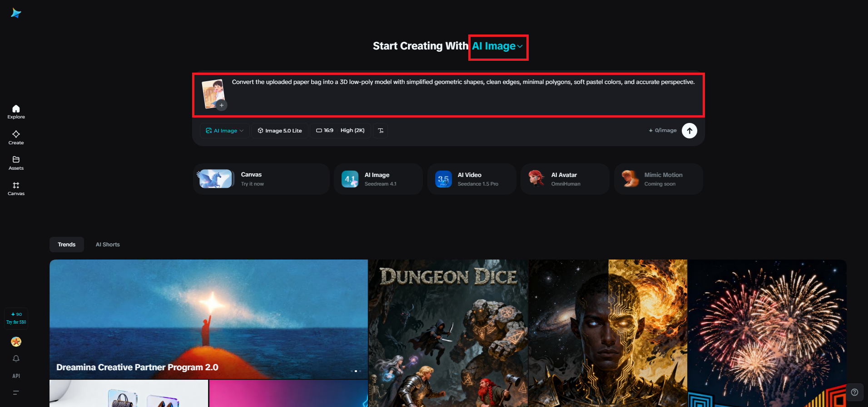This screenshot has height=407, width=868.
Task: Click the 0/image credit cost label
Action: 663,131
